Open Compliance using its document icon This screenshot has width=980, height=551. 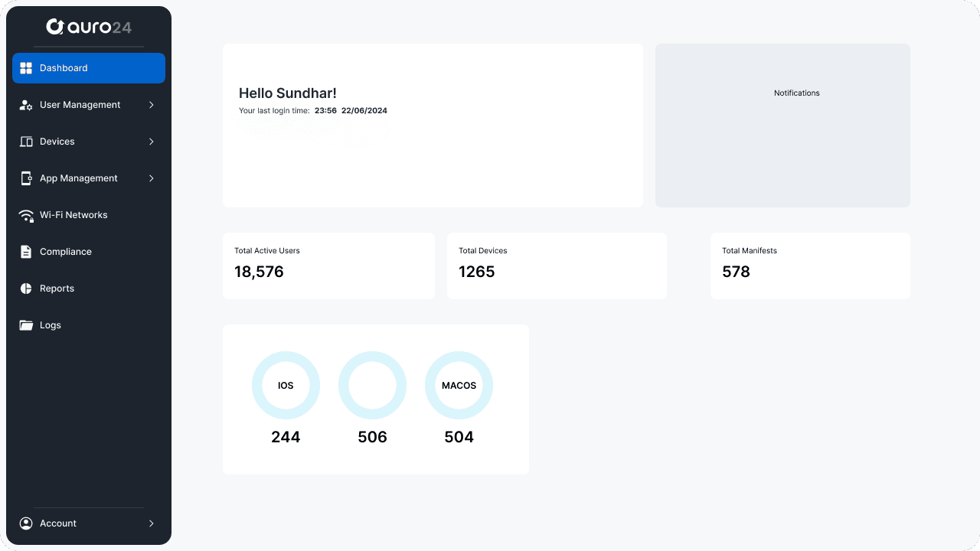(x=25, y=252)
